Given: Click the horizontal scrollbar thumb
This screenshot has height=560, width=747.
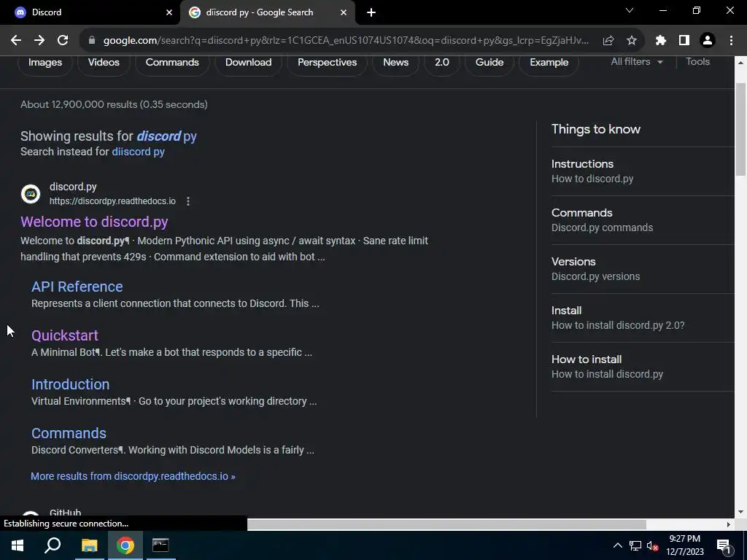Looking at the screenshot, I should 446,524.
